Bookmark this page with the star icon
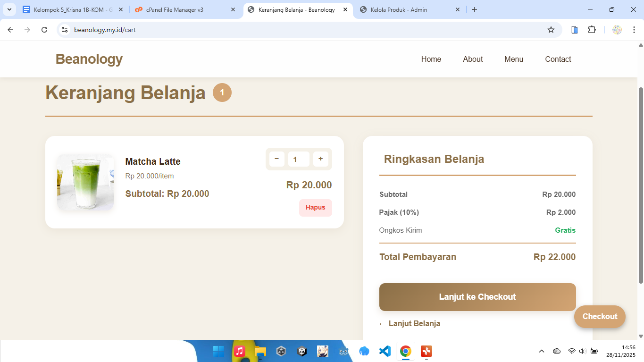The width and height of the screenshot is (644, 362). 551,30
